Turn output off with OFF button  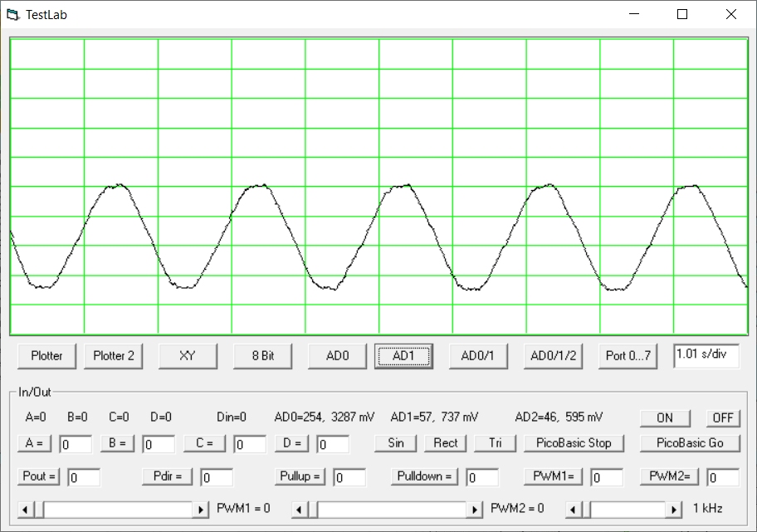pyautogui.click(x=723, y=417)
